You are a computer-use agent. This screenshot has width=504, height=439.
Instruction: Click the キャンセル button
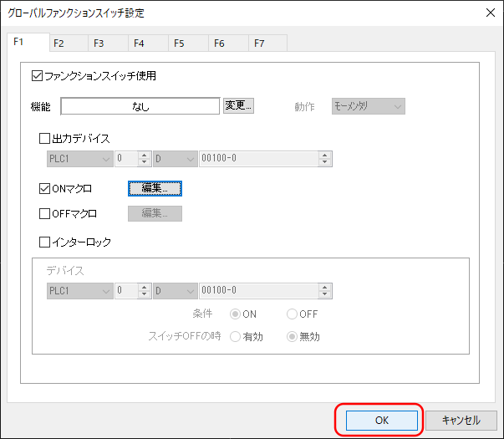click(461, 420)
